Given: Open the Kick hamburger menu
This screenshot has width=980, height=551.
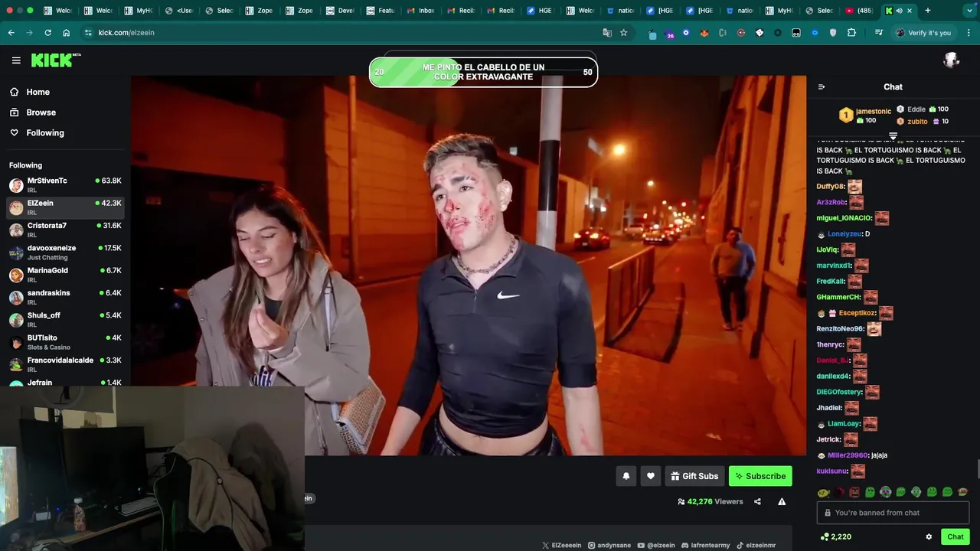Looking at the screenshot, I should pos(16,60).
